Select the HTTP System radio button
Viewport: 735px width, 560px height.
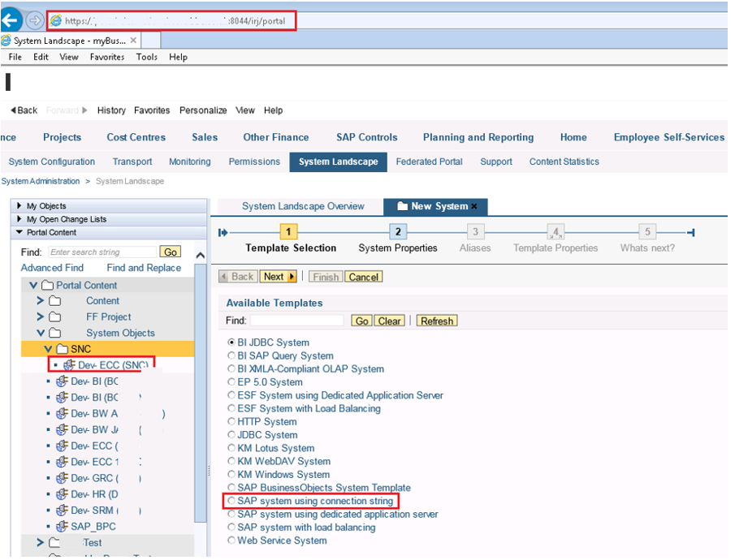[x=231, y=422]
